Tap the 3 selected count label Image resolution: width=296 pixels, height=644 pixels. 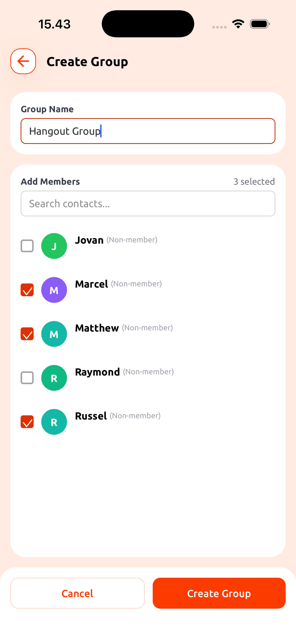(254, 181)
